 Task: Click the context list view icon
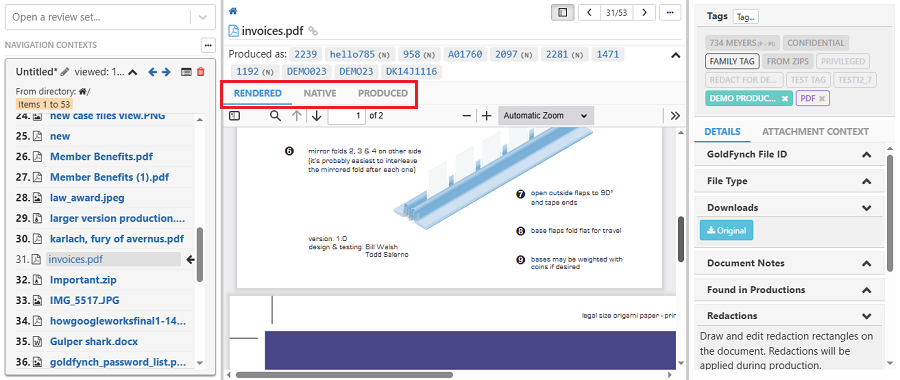[x=186, y=72]
